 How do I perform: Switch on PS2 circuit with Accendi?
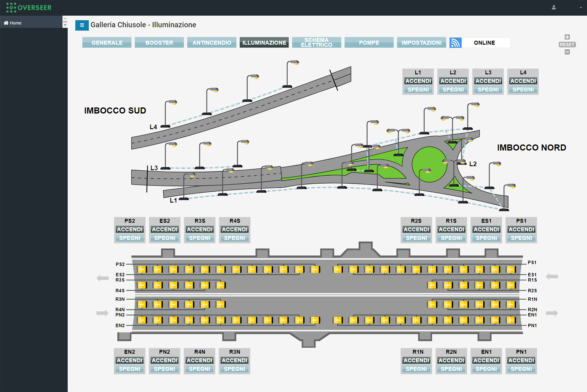(130, 229)
